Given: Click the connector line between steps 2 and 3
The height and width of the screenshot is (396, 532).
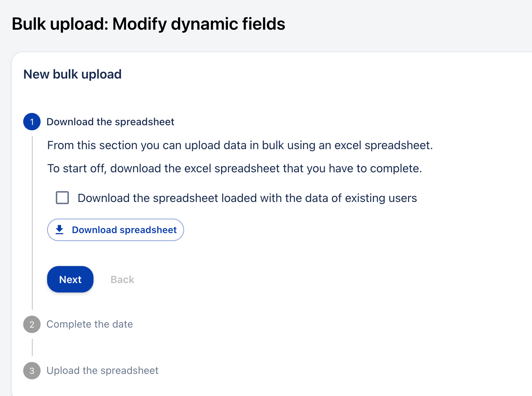Looking at the screenshot, I should 32,347.
